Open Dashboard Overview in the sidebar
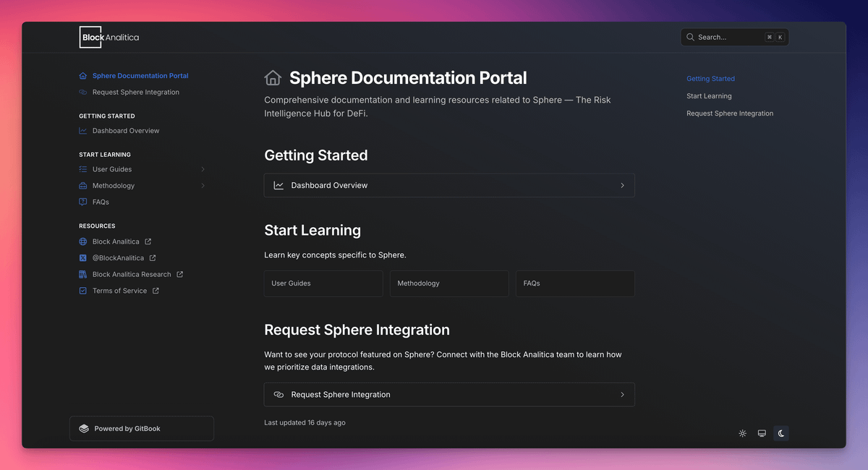The image size is (868, 470). 126,131
